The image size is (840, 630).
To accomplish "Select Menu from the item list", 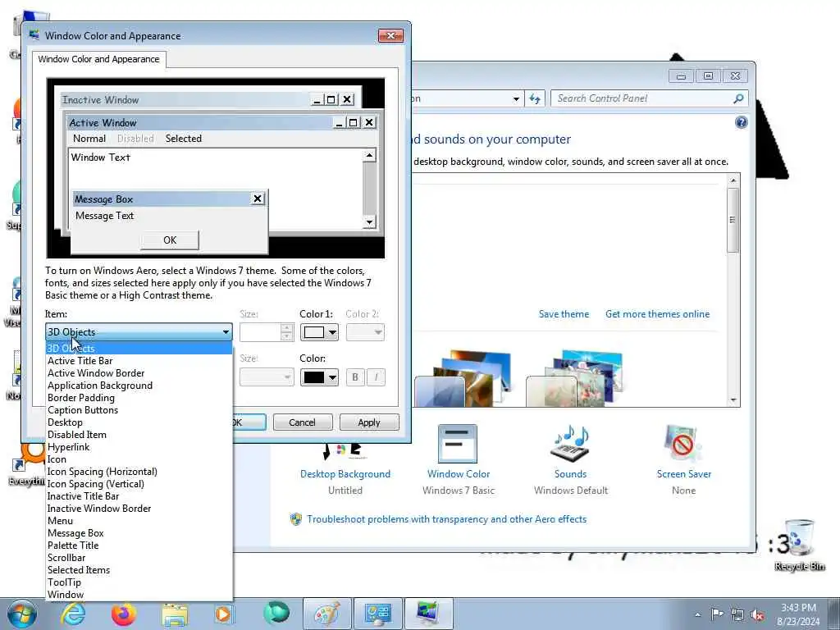I will click(139, 521).
